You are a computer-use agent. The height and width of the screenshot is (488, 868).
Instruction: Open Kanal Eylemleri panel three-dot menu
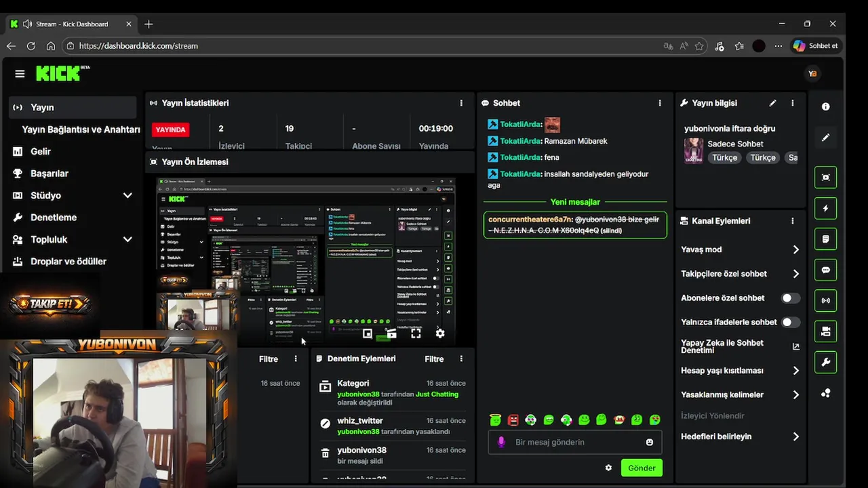pos(793,221)
